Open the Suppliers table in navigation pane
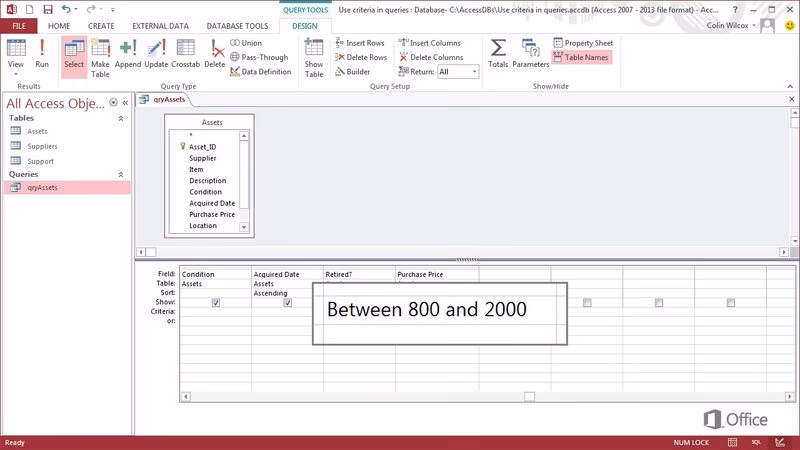The height and width of the screenshot is (450, 800). tap(41, 145)
